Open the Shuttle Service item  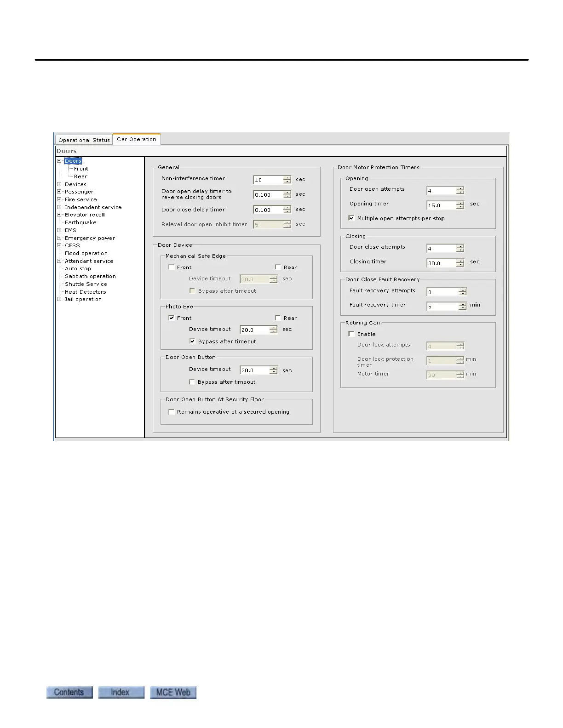86,284
